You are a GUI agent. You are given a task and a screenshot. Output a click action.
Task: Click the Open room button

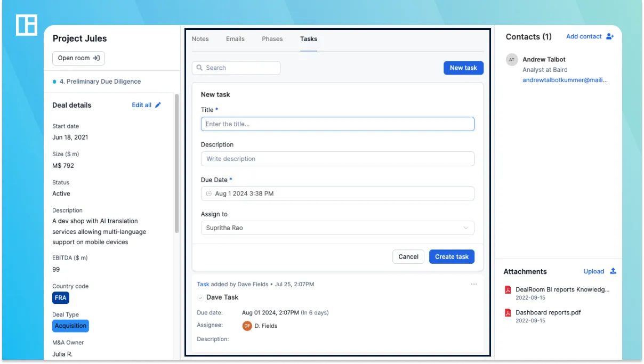(78, 58)
